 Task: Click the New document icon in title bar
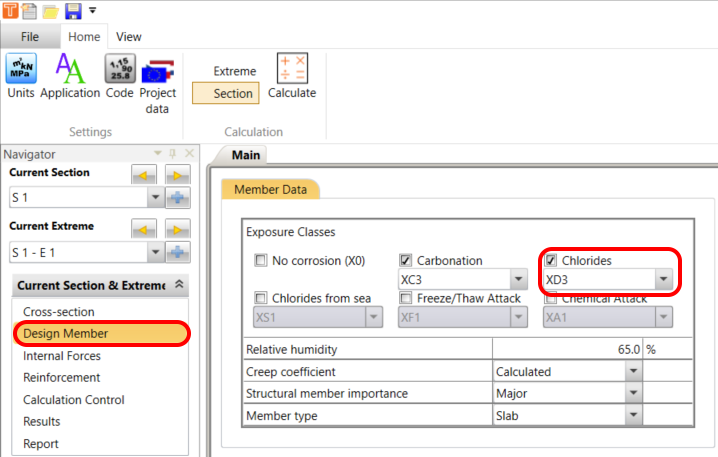[x=31, y=11]
